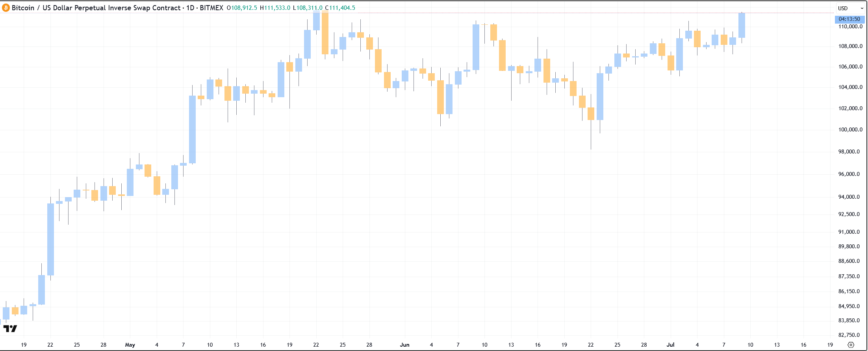The image size is (868, 351).
Task: Click the TradingView logo
Action: click(x=10, y=329)
